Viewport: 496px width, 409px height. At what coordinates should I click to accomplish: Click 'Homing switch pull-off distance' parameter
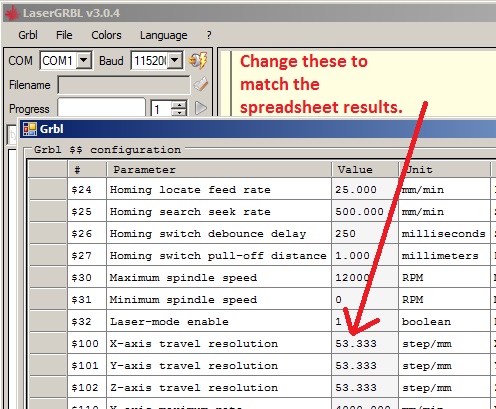tap(218, 256)
